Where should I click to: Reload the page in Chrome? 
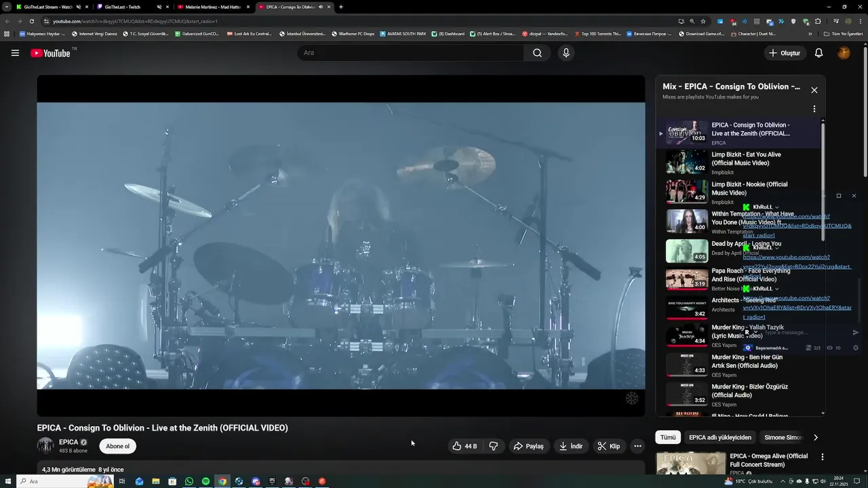(31, 21)
